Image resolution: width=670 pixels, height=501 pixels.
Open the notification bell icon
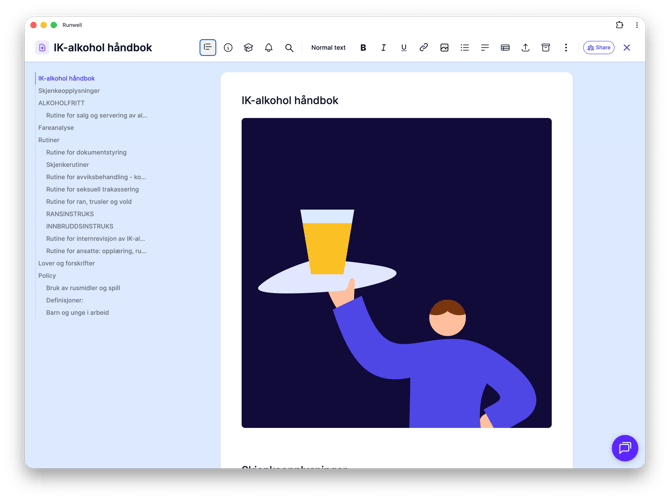[x=268, y=47]
